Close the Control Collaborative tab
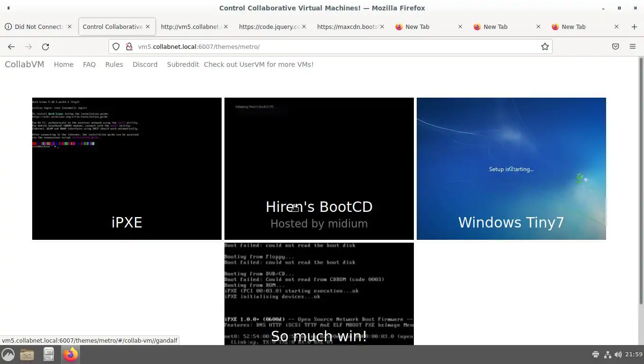 pos(148,27)
